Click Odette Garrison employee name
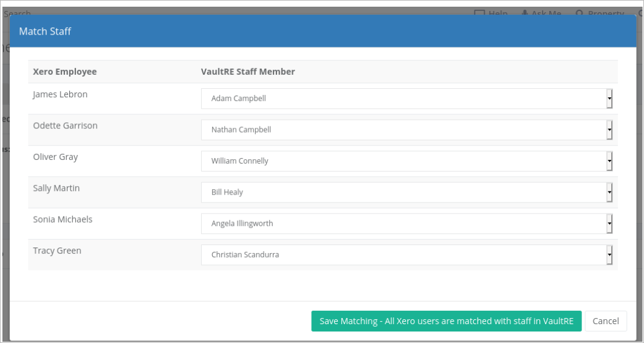The image size is (644, 343). click(65, 125)
